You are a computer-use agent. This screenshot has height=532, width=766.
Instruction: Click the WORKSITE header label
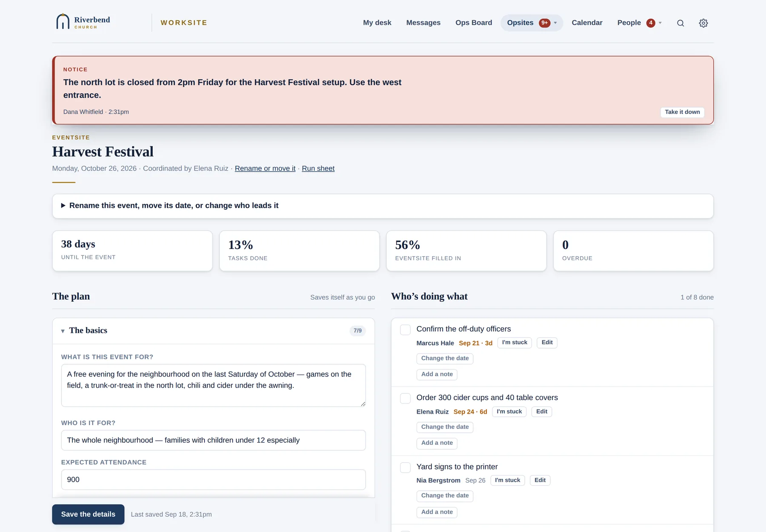click(184, 23)
